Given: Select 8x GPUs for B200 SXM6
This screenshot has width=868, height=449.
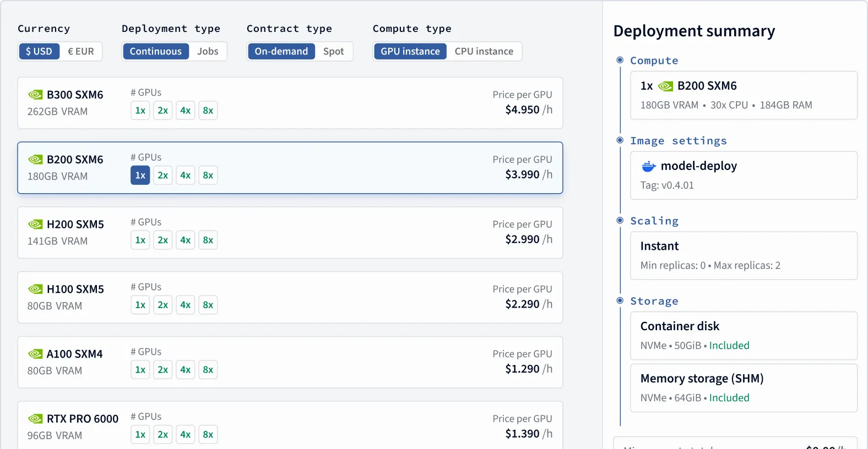Looking at the screenshot, I should 208,176.
